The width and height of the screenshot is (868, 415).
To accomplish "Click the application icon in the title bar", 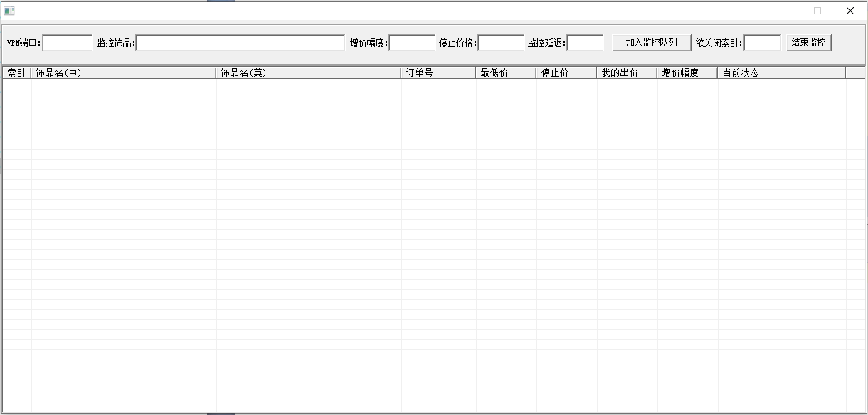I will (10, 10).
